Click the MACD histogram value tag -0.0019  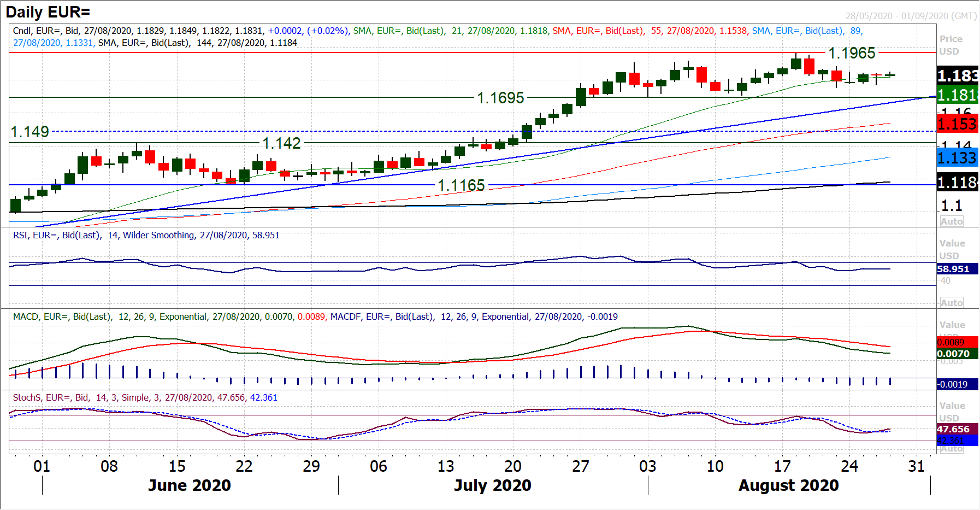[953, 384]
